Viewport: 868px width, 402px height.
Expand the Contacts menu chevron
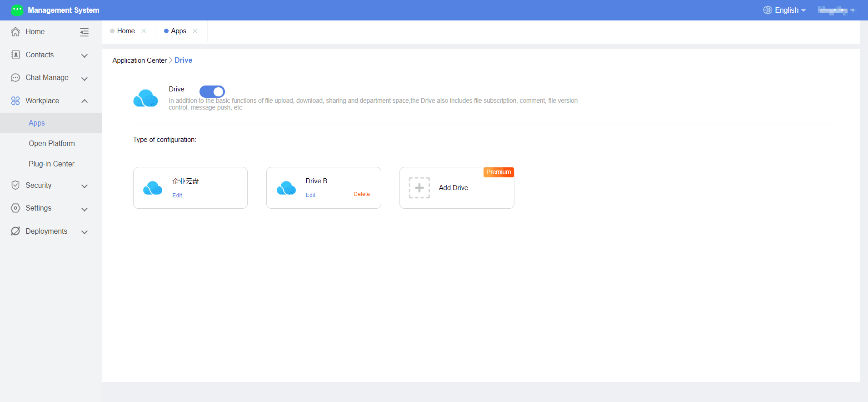[x=85, y=55]
